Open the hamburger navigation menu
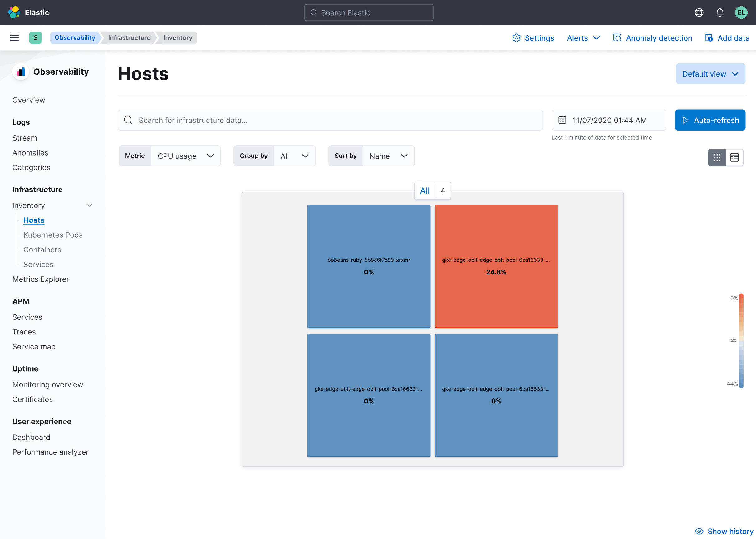The height and width of the screenshot is (539, 756). click(14, 37)
